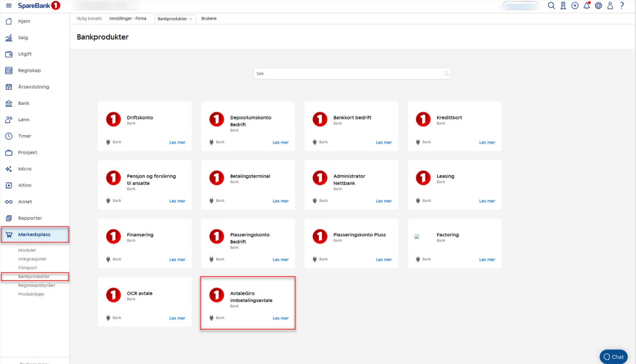
Task: Click Les mer on the Kredittkort card
Action: [487, 143]
